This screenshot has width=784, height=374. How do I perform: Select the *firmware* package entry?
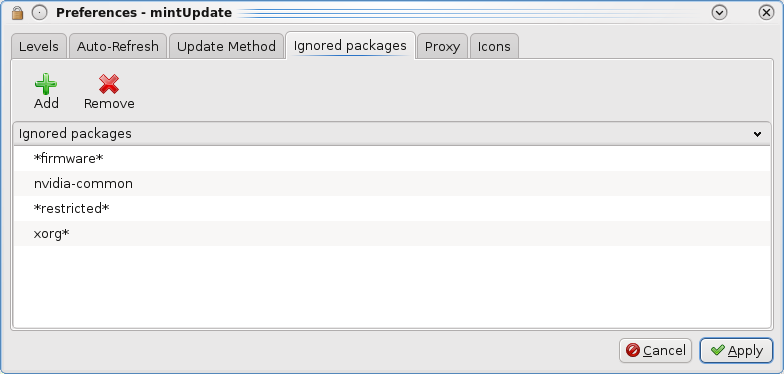(x=392, y=158)
